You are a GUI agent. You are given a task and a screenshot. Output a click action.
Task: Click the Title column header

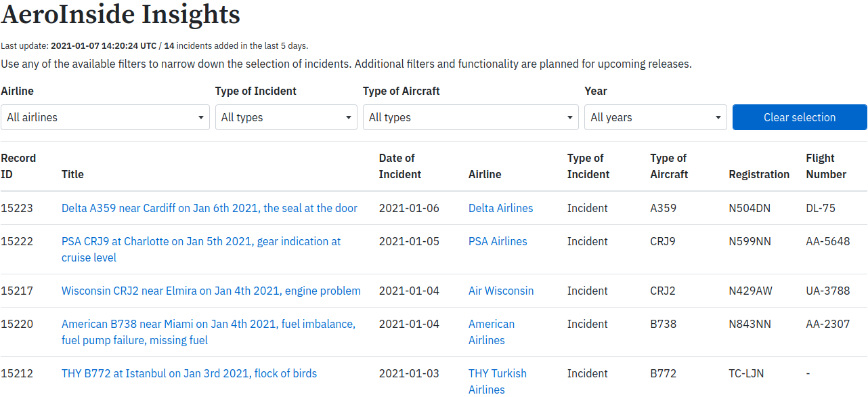[72, 174]
